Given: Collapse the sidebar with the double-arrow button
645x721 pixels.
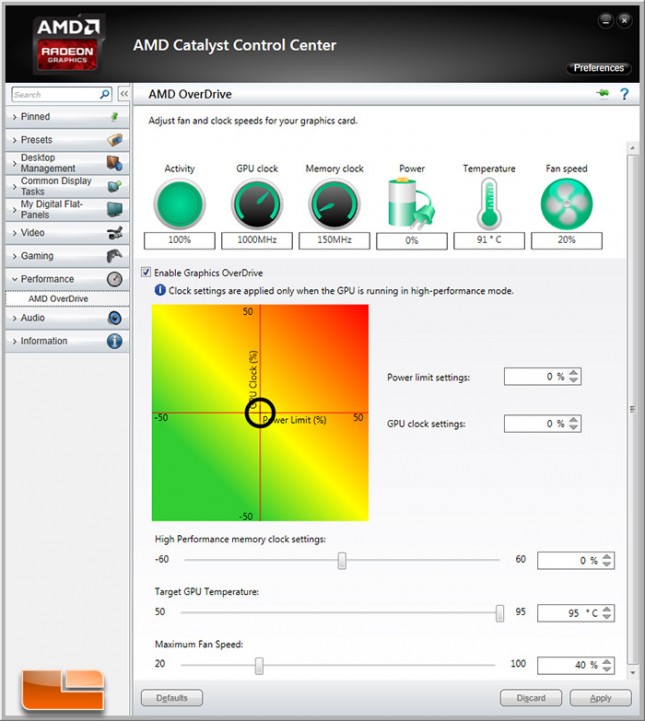Looking at the screenshot, I should [124, 94].
